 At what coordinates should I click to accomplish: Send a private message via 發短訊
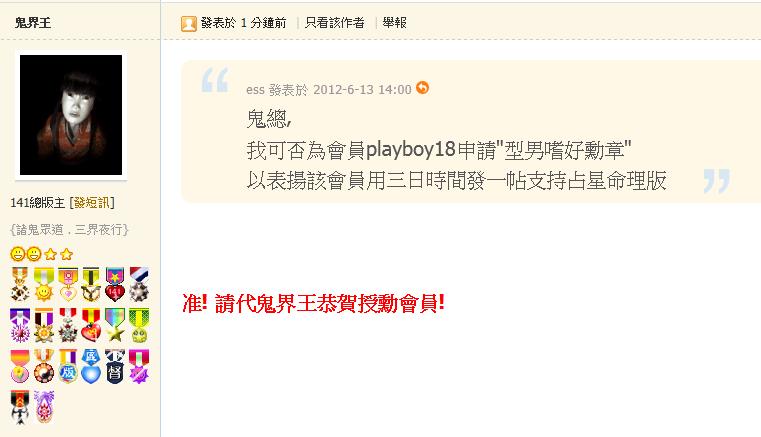92,202
